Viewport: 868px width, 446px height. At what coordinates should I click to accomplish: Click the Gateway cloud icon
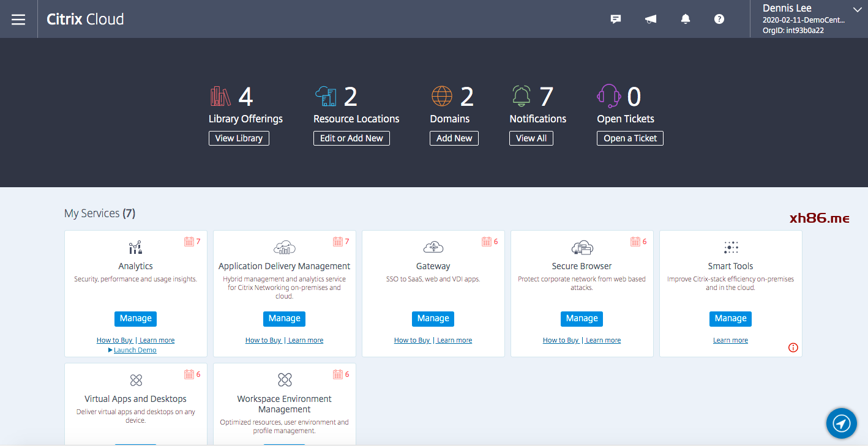tap(433, 247)
